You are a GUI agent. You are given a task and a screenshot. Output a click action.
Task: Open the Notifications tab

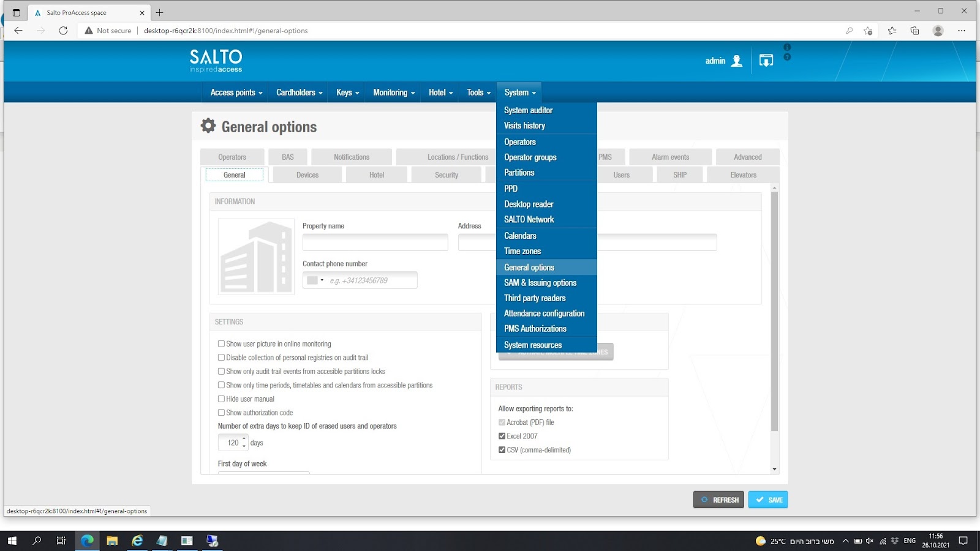pos(352,157)
